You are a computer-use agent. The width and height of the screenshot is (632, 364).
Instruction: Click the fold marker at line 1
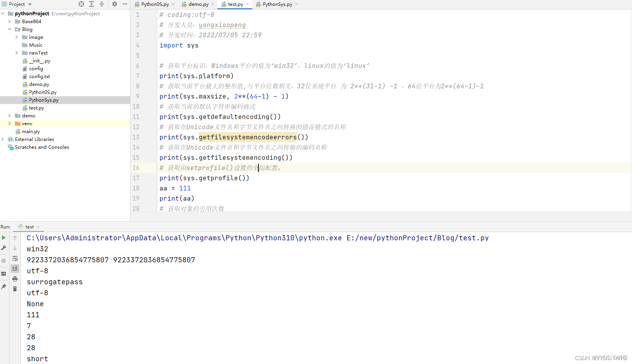157,15
